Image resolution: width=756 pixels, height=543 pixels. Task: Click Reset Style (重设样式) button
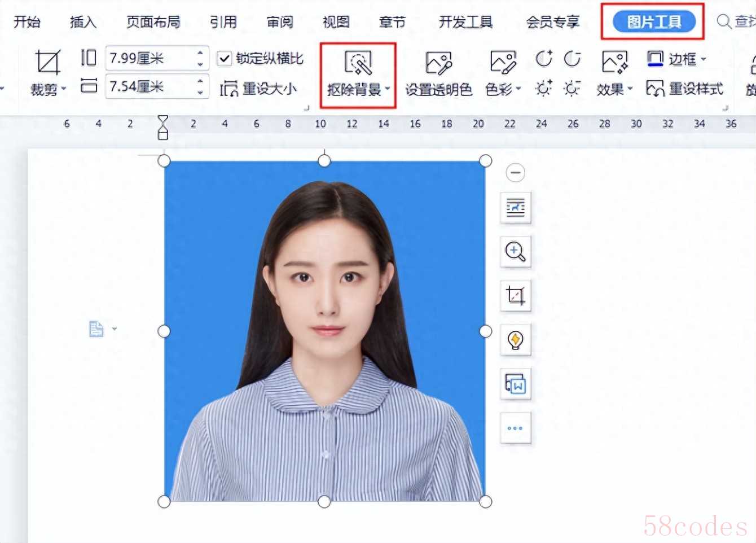pos(684,89)
